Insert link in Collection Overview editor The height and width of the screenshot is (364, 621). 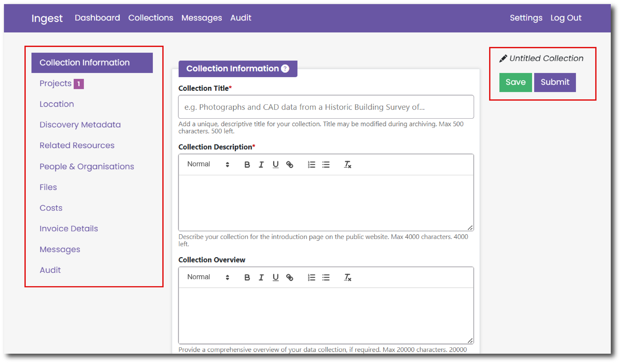coord(290,278)
